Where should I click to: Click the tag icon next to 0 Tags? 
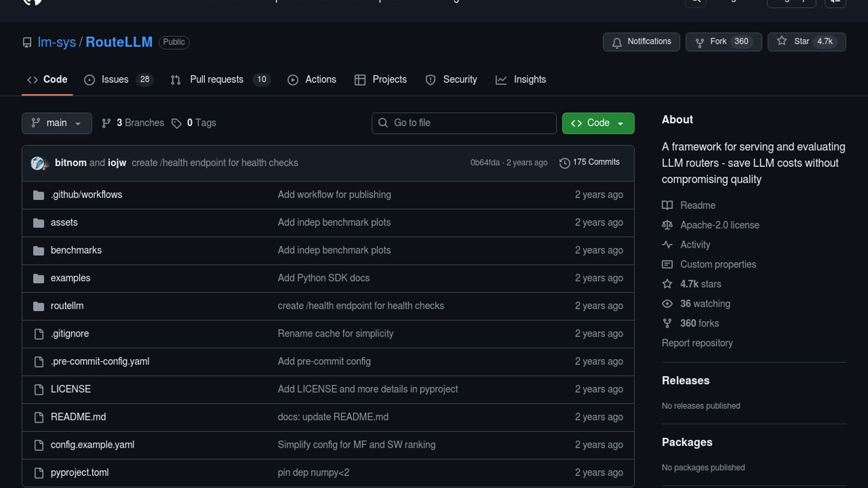coord(176,123)
